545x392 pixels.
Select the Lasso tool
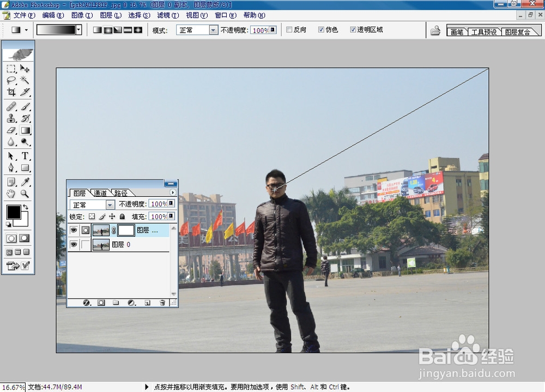click(x=11, y=80)
